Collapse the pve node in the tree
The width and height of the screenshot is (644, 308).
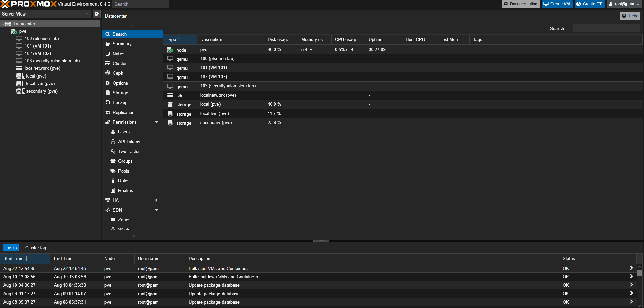pyautogui.click(x=8, y=31)
